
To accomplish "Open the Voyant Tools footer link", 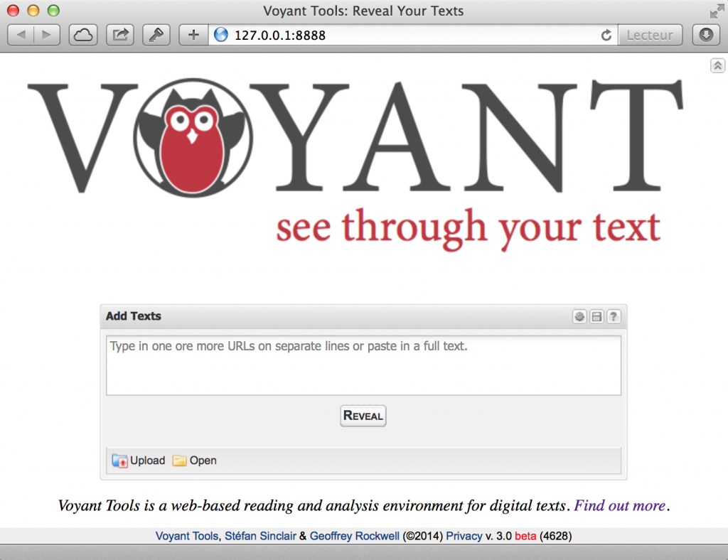I will [187, 536].
